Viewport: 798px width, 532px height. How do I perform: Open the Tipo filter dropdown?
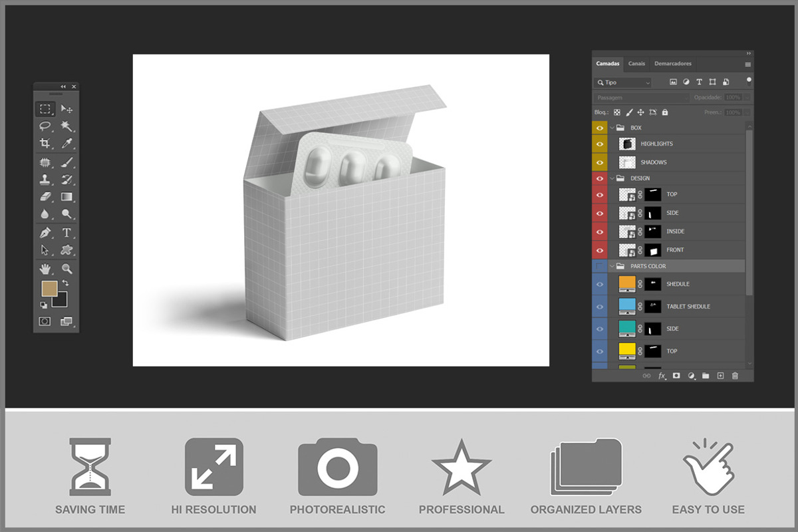624,82
